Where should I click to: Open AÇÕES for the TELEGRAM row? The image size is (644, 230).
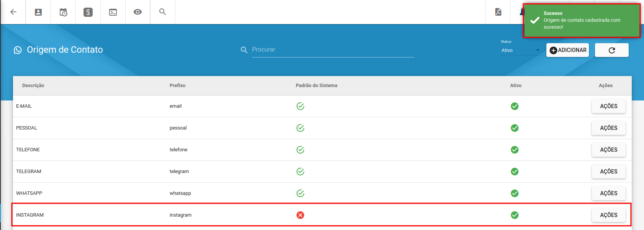tap(609, 172)
